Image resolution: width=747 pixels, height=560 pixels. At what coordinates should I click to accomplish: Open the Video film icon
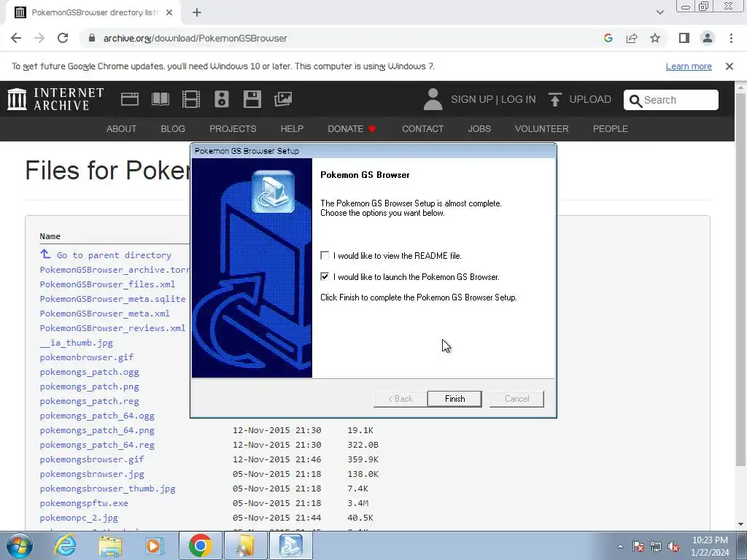coord(191,99)
